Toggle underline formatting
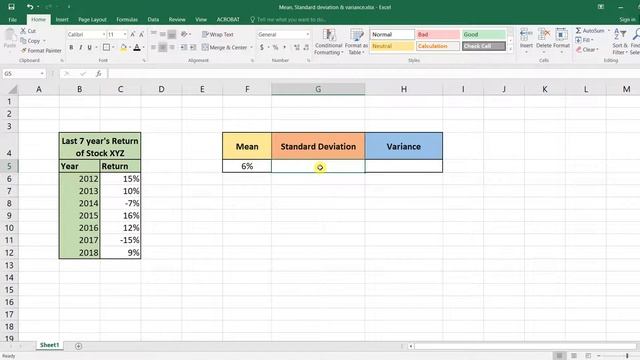This screenshot has height=360, width=640. [89, 48]
